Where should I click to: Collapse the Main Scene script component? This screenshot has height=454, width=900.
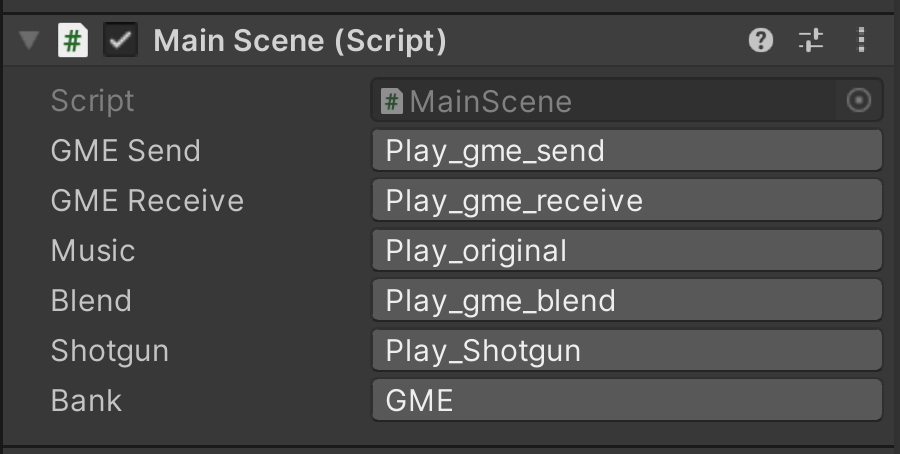[x=29, y=41]
